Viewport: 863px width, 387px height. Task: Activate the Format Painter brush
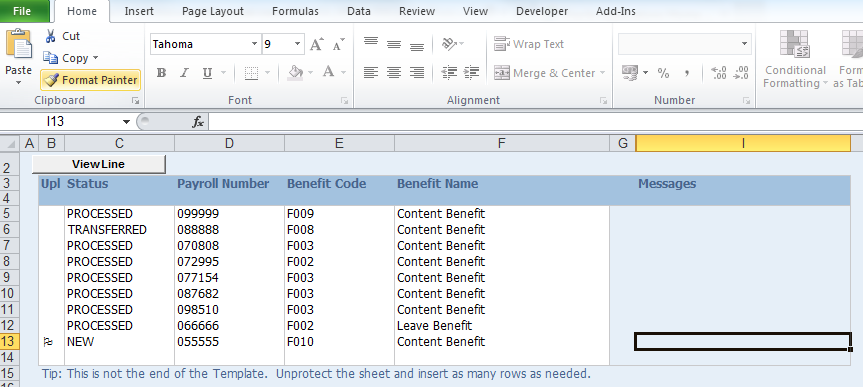[x=91, y=80]
